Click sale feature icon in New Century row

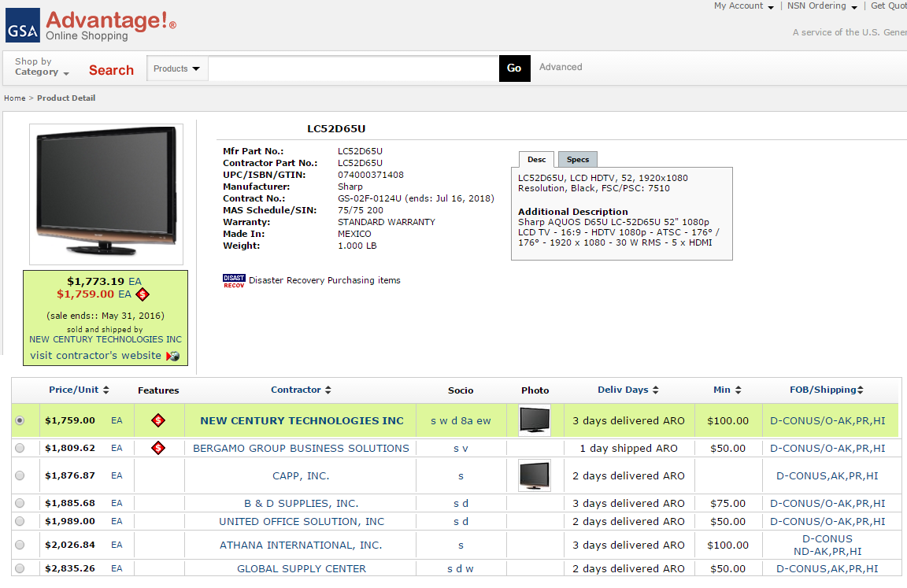click(x=158, y=420)
